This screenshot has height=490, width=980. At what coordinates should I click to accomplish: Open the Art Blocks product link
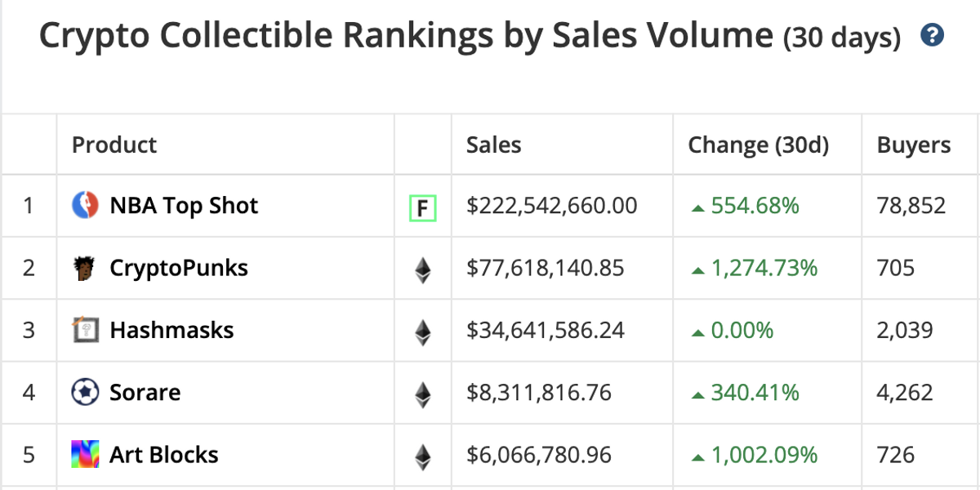[x=164, y=454]
